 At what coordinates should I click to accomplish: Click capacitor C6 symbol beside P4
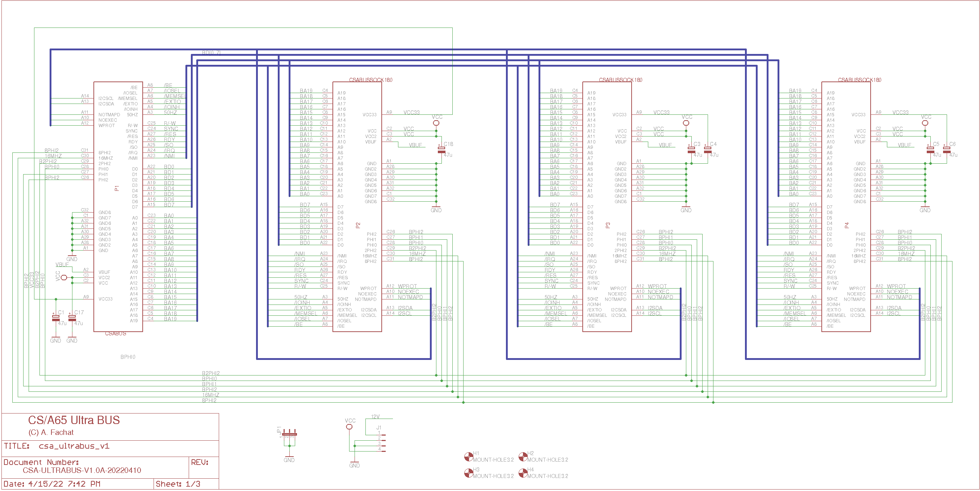(x=947, y=150)
